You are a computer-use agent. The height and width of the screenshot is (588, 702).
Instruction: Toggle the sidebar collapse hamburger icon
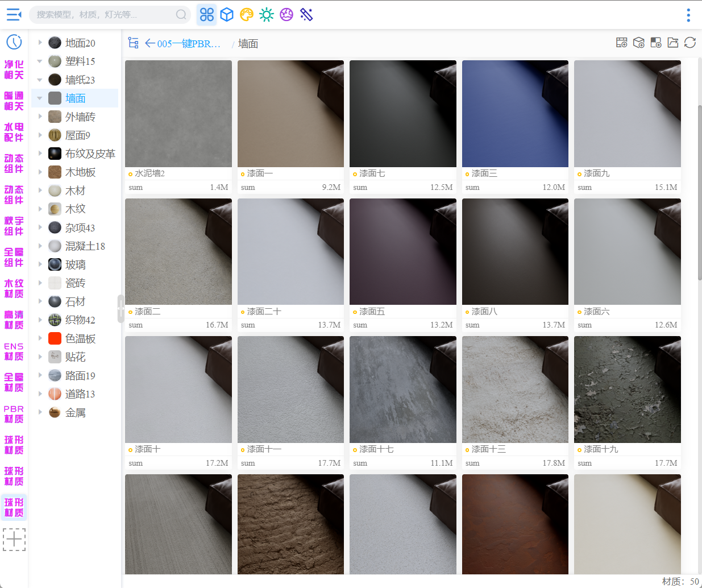tap(14, 15)
